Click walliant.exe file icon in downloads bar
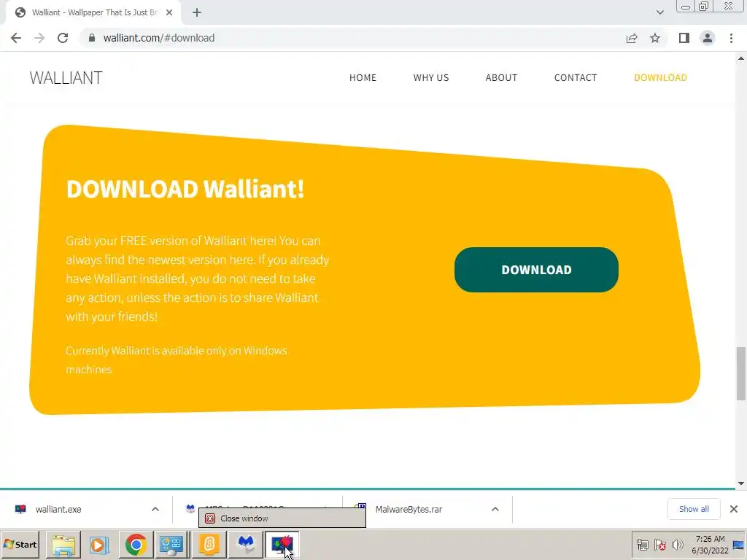Viewport: 747px width, 560px height. [20, 509]
